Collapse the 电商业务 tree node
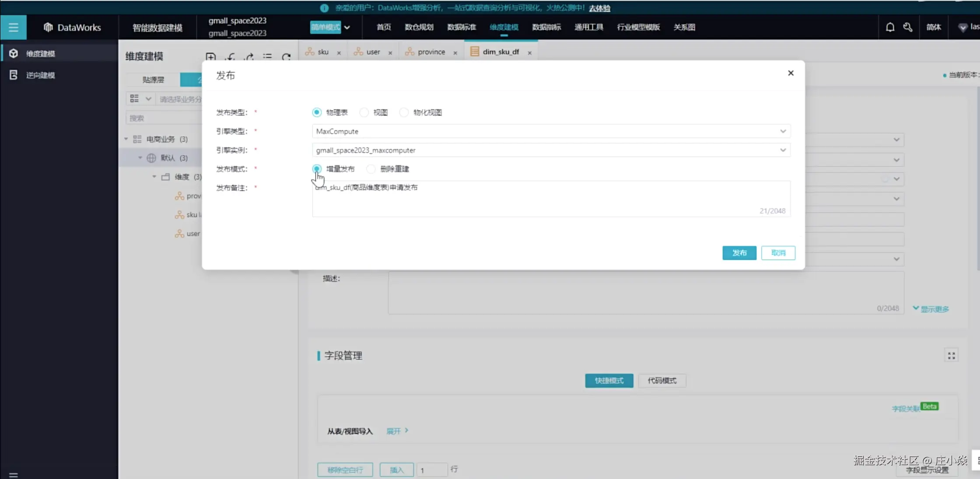980x479 pixels. [126, 139]
